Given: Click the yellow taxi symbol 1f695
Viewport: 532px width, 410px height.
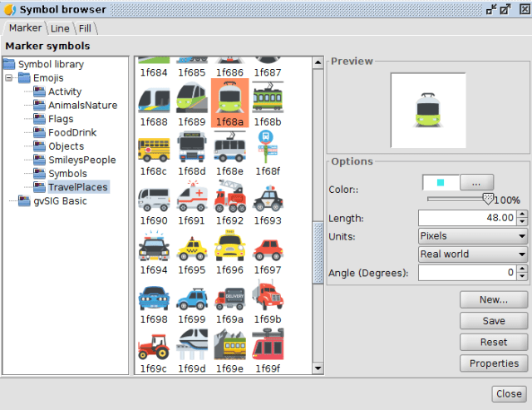Looking at the screenshot, I should tap(192, 248).
